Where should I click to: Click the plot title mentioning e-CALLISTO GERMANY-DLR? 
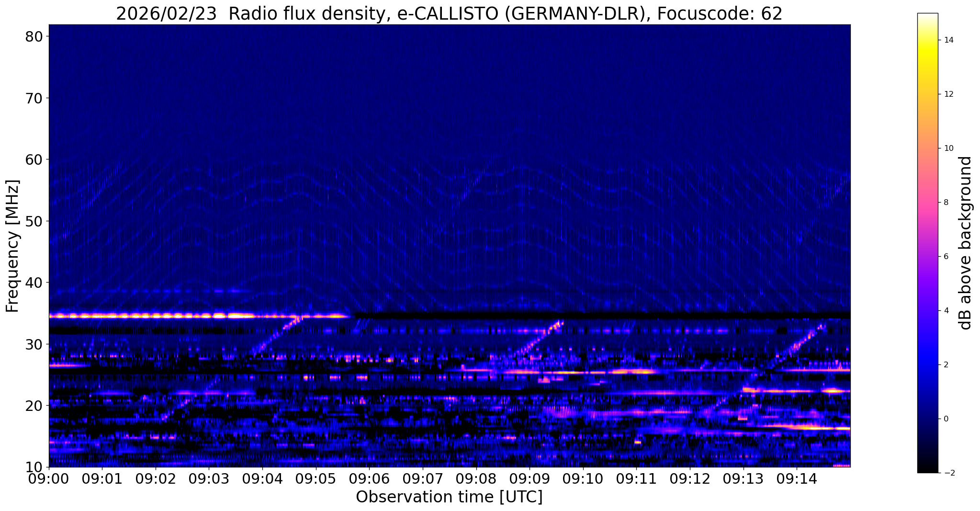coord(449,13)
